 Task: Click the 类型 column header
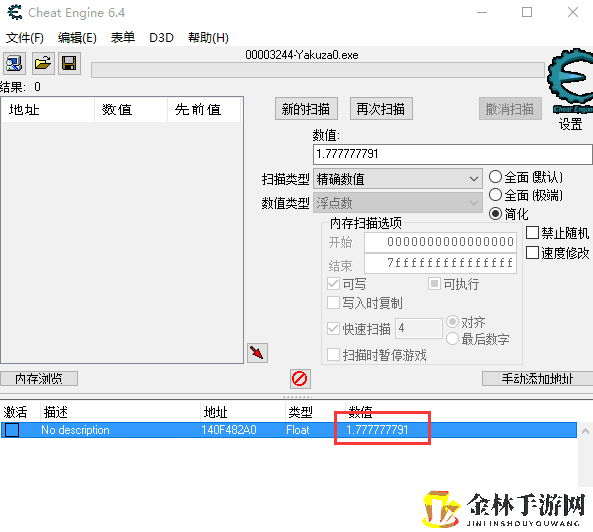(300, 412)
